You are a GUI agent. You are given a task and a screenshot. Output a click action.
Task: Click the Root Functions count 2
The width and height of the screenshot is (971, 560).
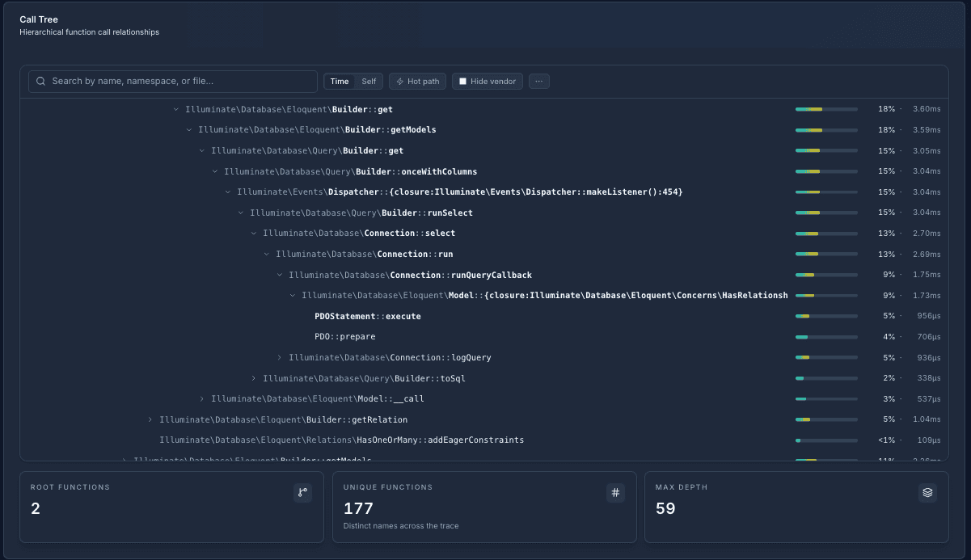36,509
